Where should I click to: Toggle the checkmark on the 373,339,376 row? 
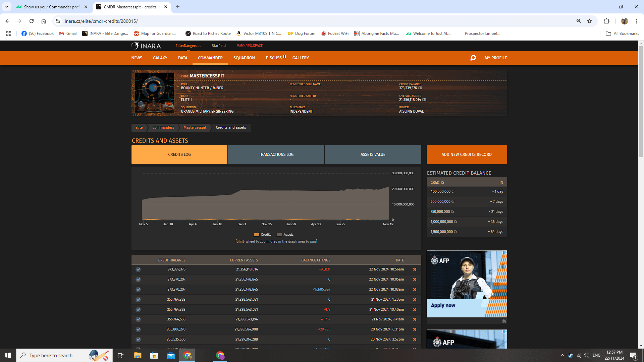[138, 269]
